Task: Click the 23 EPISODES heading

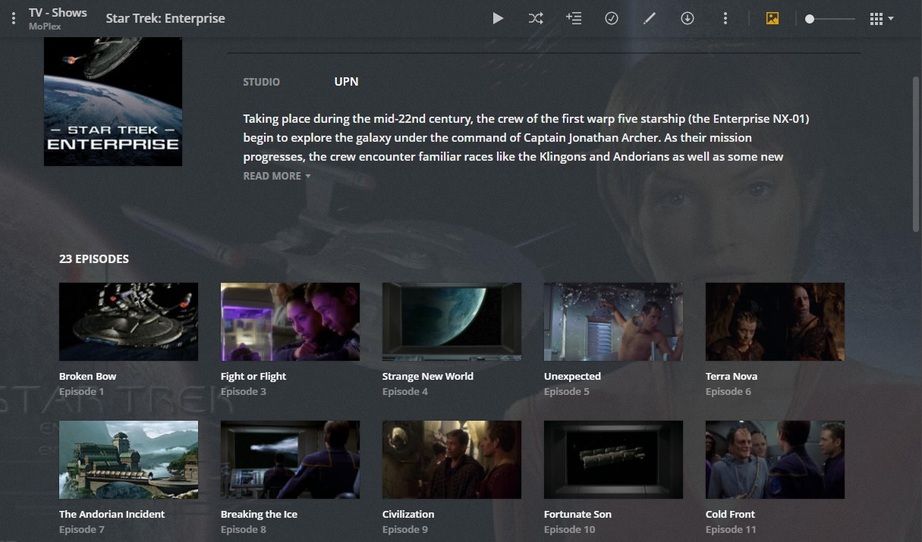Action: click(x=94, y=259)
